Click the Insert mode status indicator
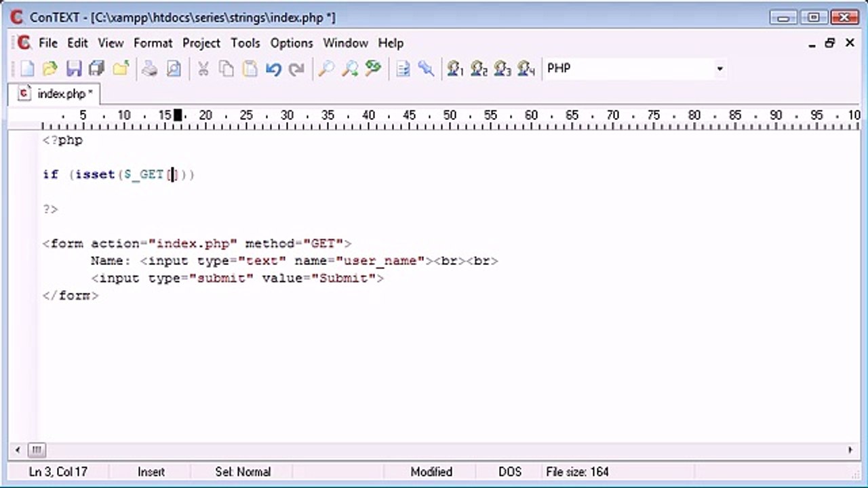Viewport: 868px width, 488px height. click(151, 472)
